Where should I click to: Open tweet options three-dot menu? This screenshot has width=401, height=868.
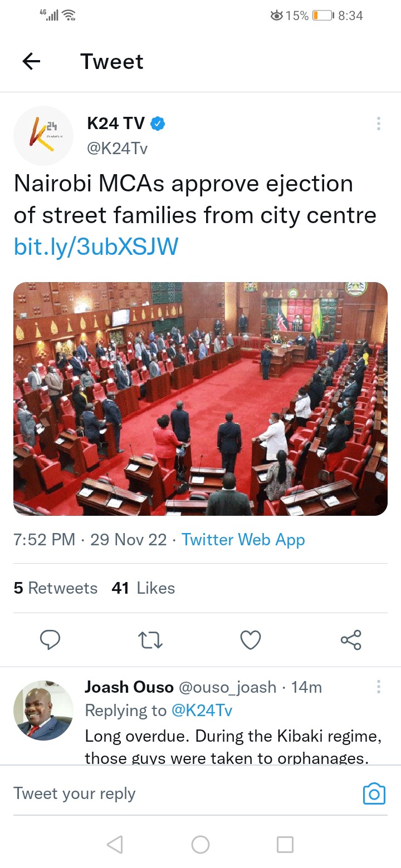pos(378,124)
